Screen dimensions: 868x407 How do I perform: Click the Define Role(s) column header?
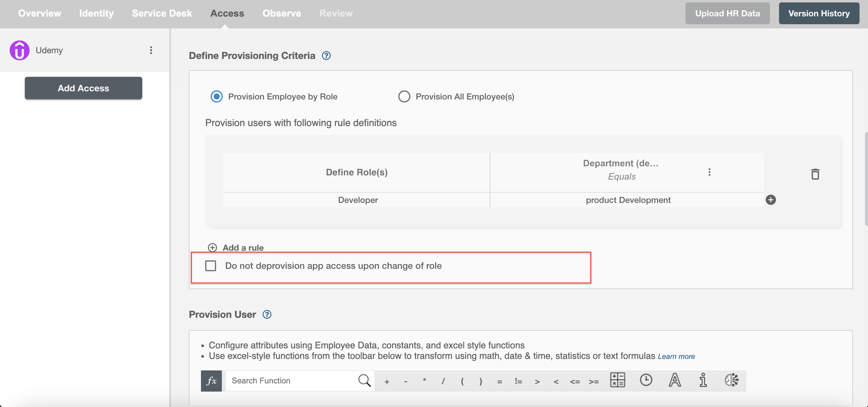357,172
